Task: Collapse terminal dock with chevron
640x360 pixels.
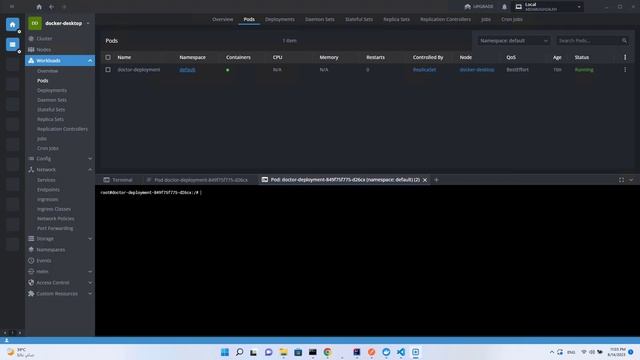Action: [631, 180]
